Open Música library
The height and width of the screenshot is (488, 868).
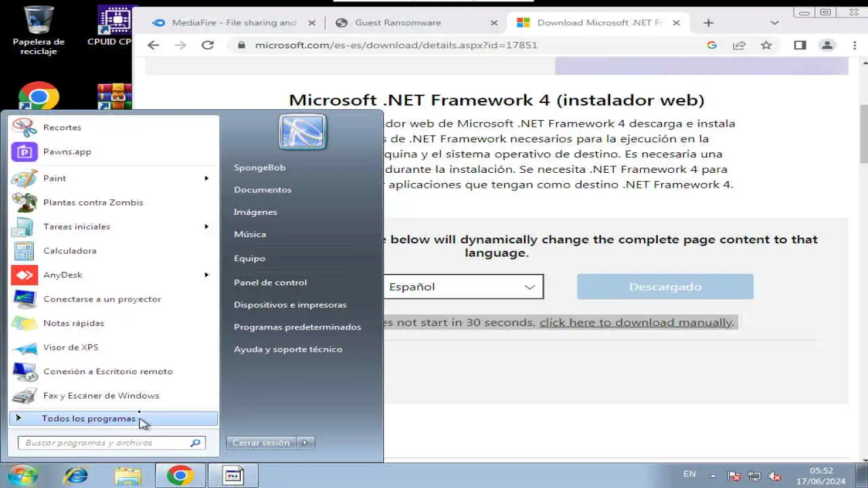point(250,235)
